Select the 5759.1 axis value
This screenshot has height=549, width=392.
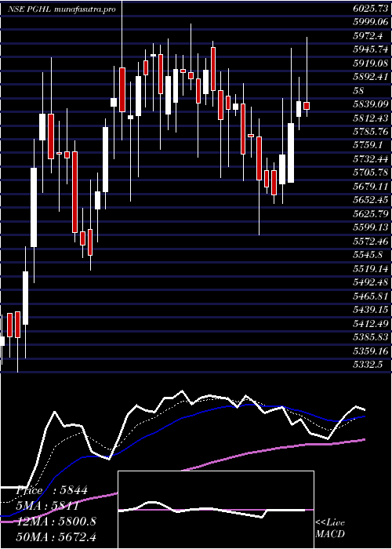[367, 145]
